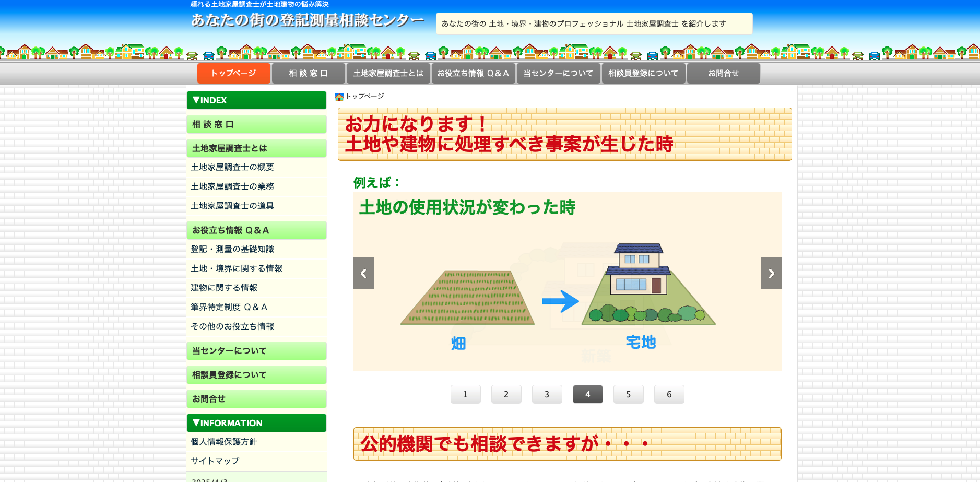Image resolution: width=980 pixels, height=482 pixels.
Task: Open 登記・測量の基礎知識 in the sidebar
Action: (x=232, y=249)
